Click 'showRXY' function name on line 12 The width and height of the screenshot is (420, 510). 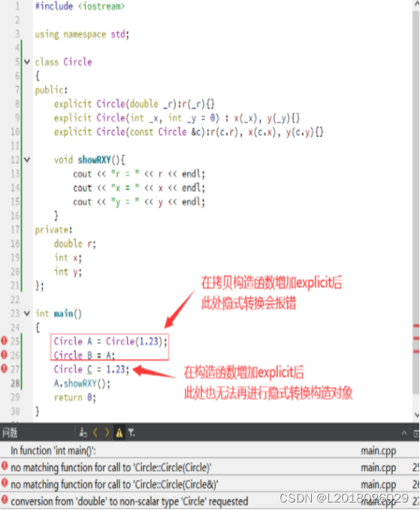tap(95, 159)
